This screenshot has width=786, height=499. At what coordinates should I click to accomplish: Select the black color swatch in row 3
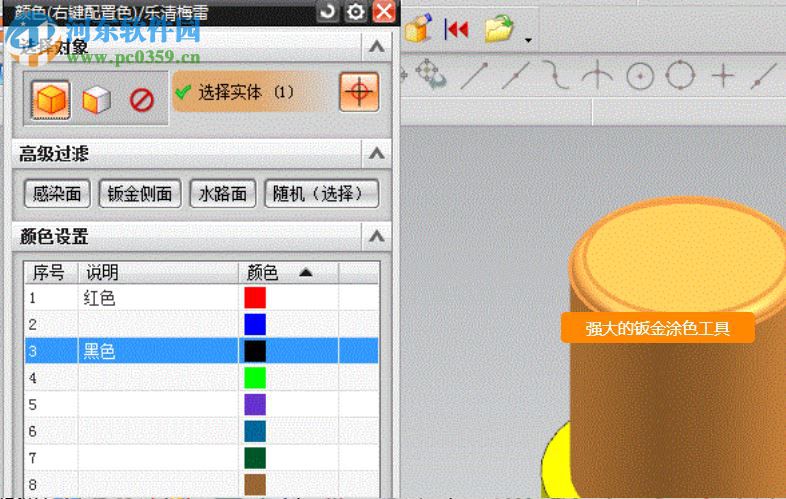coord(255,351)
